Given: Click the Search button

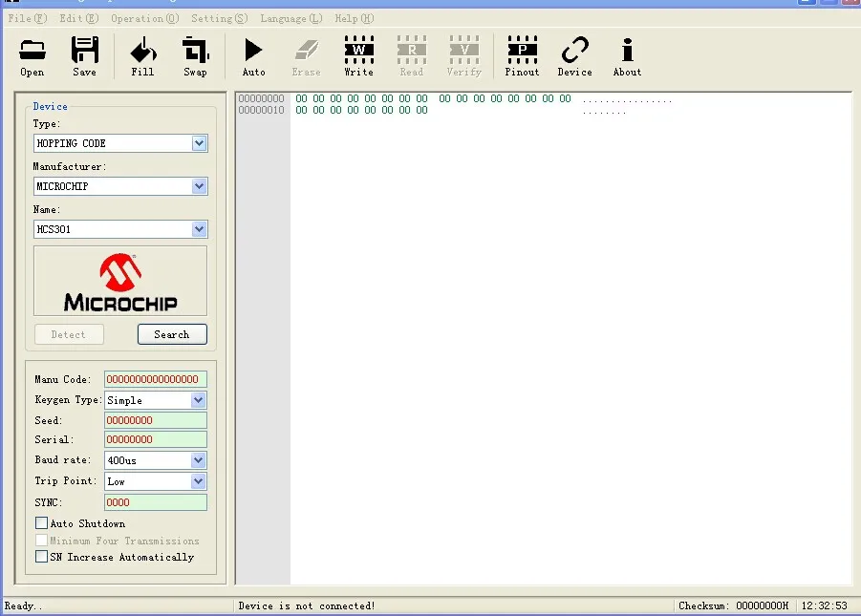Looking at the screenshot, I should (172, 334).
